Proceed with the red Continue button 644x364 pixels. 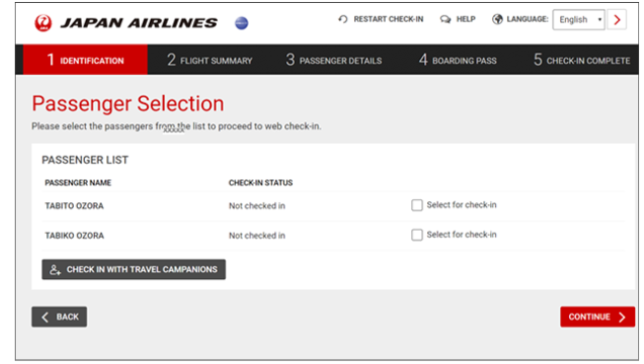pyautogui.click(x=598, y=317)
